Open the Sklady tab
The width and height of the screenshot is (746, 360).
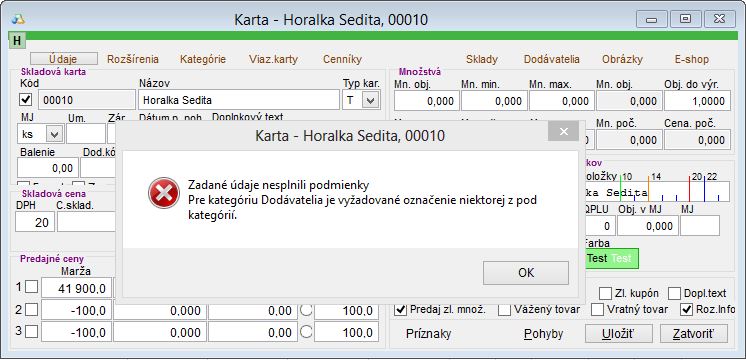(x=481, y=59)
